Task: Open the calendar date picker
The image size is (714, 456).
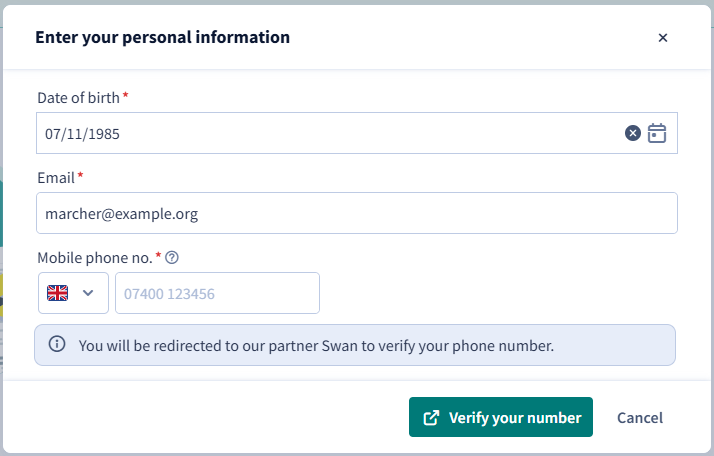Action: (657, 133)
